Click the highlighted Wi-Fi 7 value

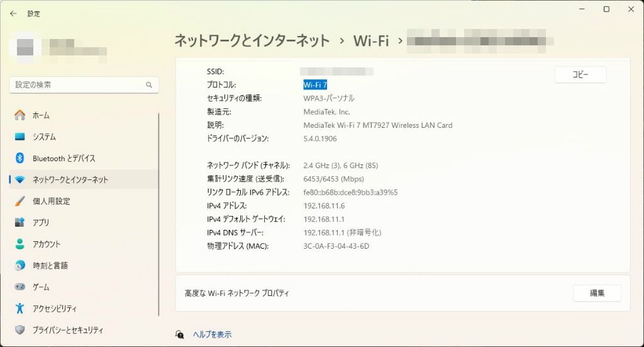coord(315,84)
